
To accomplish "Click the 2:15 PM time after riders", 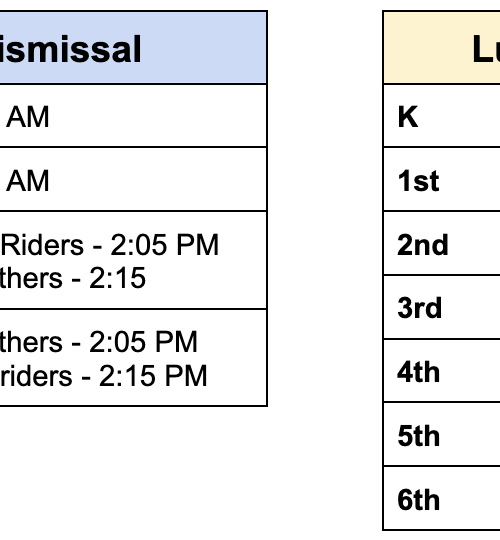I will pyautogui.click(x=153, y=375).
